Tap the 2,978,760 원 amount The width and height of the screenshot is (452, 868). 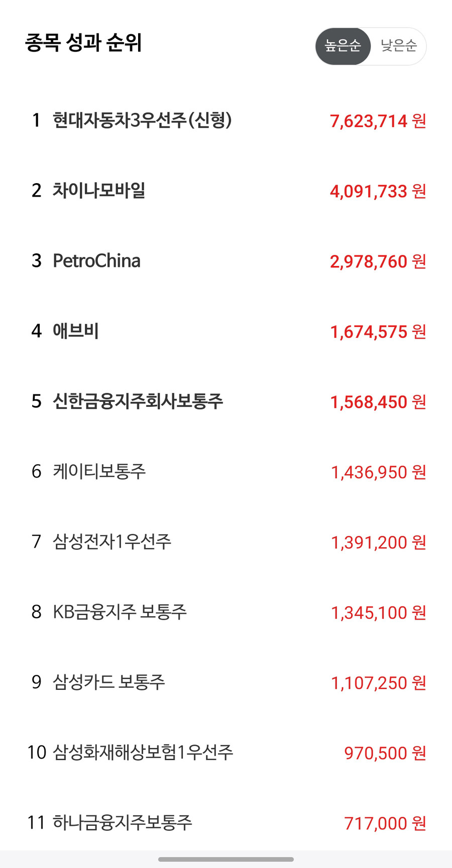pos(378,261)
